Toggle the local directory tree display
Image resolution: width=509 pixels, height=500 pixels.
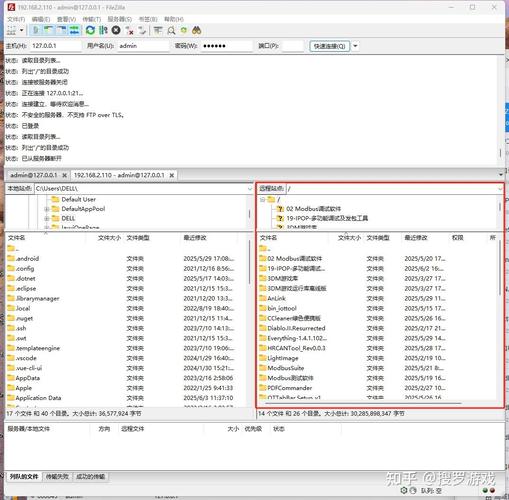(x=49, y=30)
